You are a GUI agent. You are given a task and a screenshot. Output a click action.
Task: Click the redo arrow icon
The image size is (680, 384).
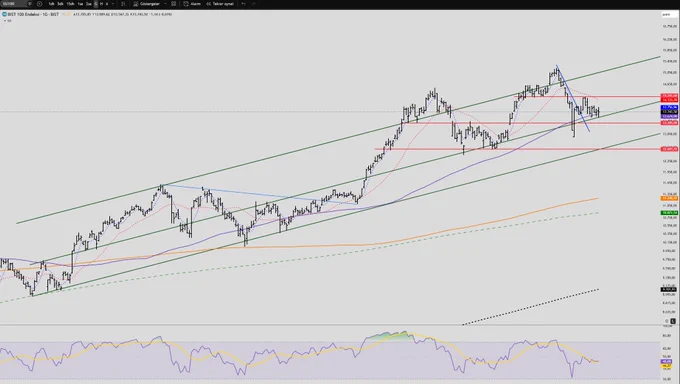pos(253,4)
